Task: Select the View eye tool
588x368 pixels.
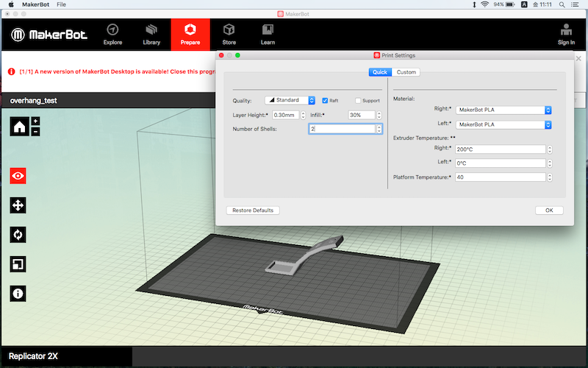Action: click(x=18, y=176)
